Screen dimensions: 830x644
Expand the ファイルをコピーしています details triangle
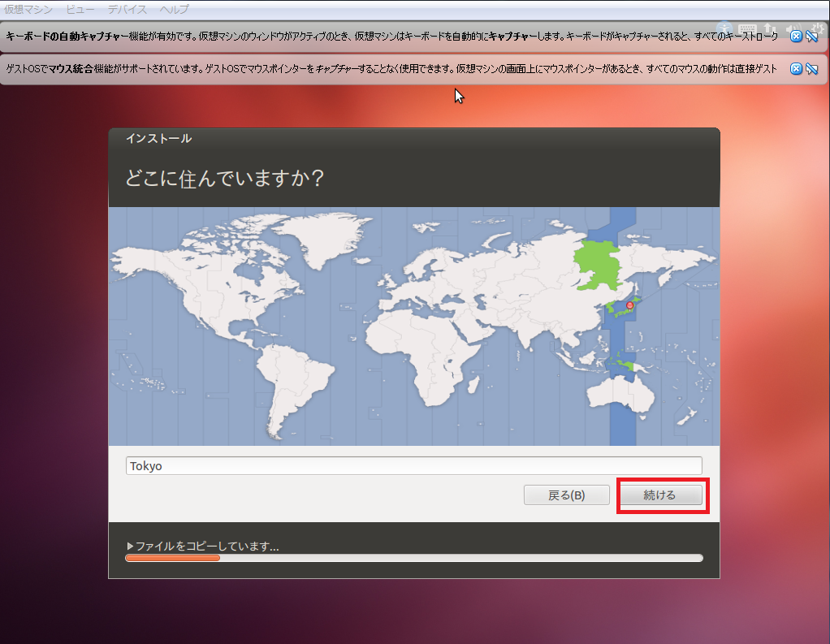tap(130, 547)
